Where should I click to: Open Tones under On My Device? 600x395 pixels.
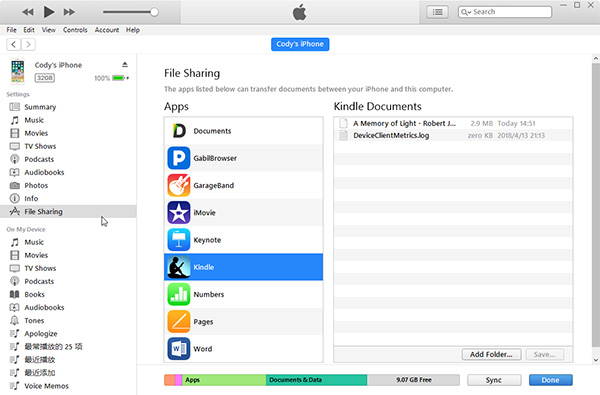[x=34, y=320]
